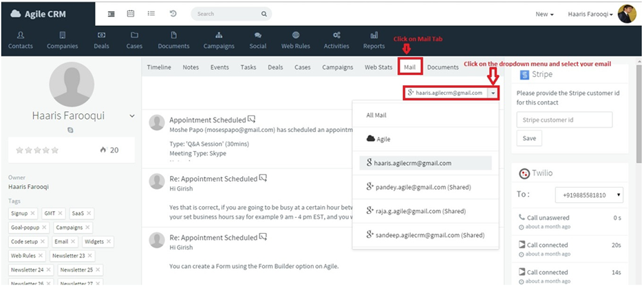Click the lead score flame icon
644x297 pixels.
click(x=103, y=150)
